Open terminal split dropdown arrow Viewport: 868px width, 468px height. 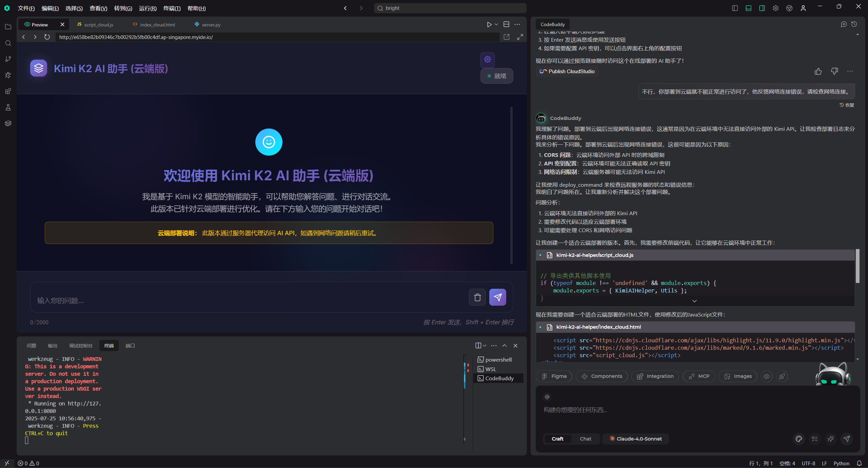pyautogui.click(x=485, y=346)
